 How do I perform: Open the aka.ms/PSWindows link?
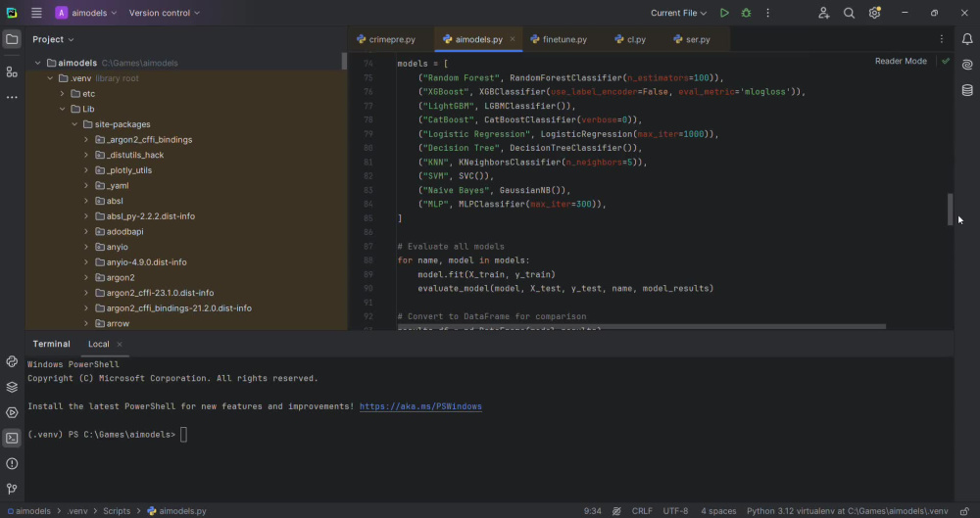[x=420, y=406]
